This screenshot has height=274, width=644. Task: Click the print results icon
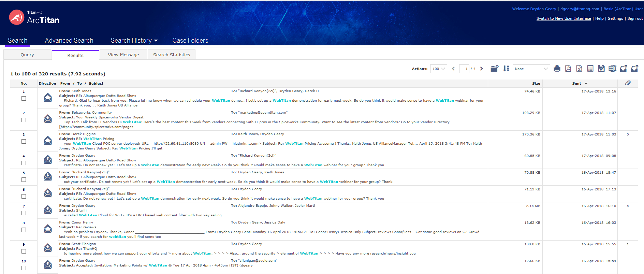557,69
